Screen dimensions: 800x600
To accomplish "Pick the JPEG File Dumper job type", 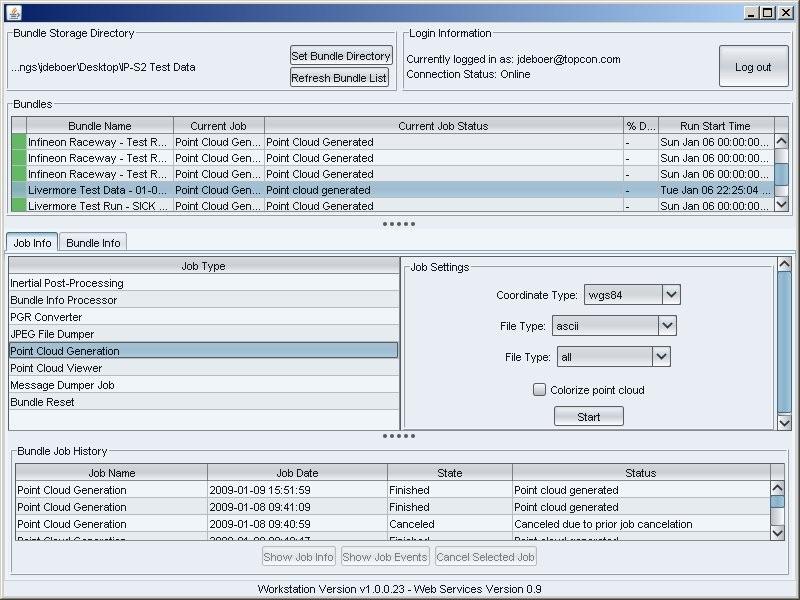I will coord(204,334).
